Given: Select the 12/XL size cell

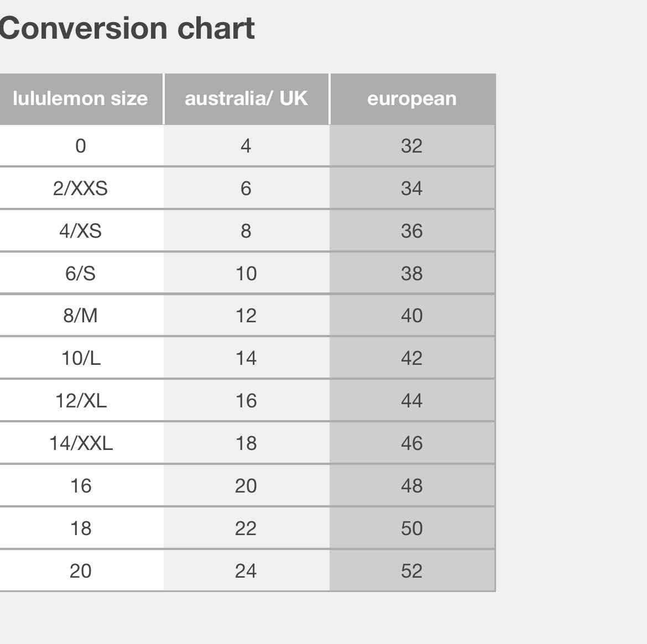Looking at the screenshot, I should click(81, 401).
